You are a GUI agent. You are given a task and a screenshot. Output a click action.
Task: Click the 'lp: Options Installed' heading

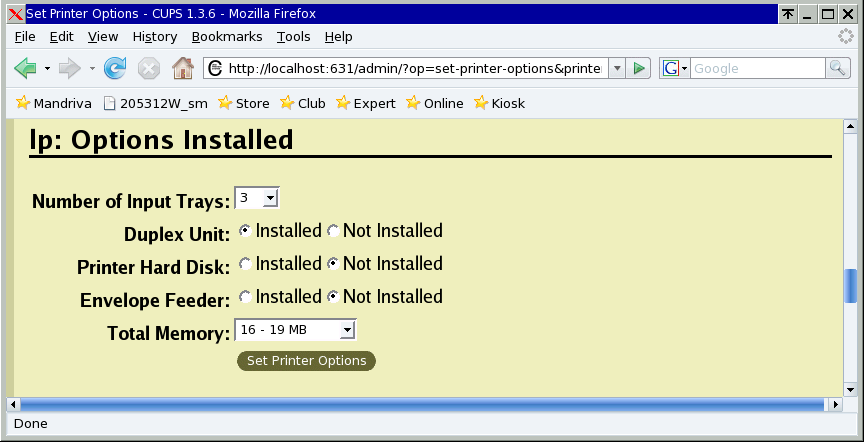(x=161, y=140)
